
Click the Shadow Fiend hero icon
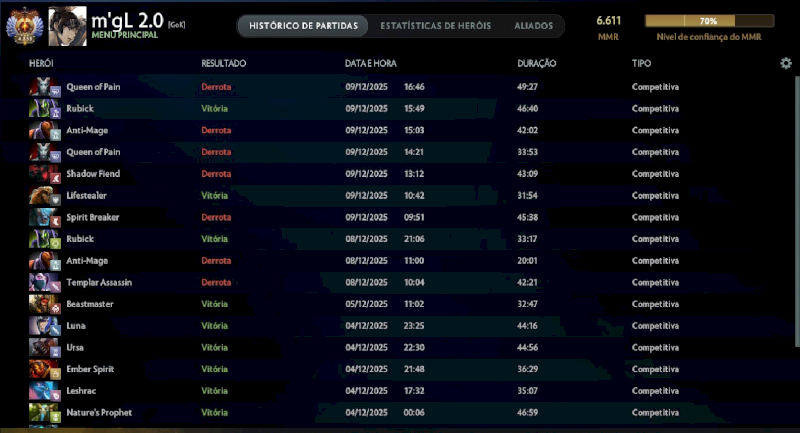coord(45,174)
